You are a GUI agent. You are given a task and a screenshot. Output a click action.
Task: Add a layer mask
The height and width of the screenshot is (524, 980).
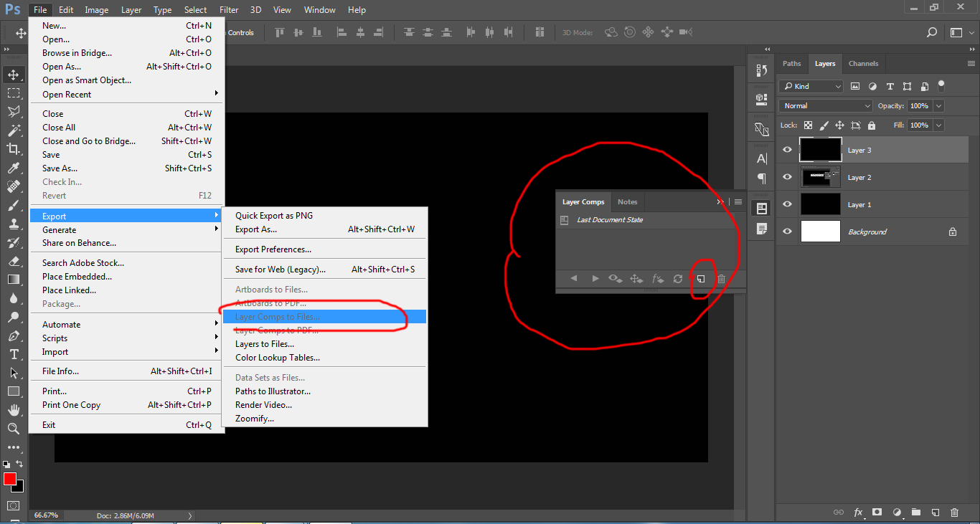pos(877,513)
